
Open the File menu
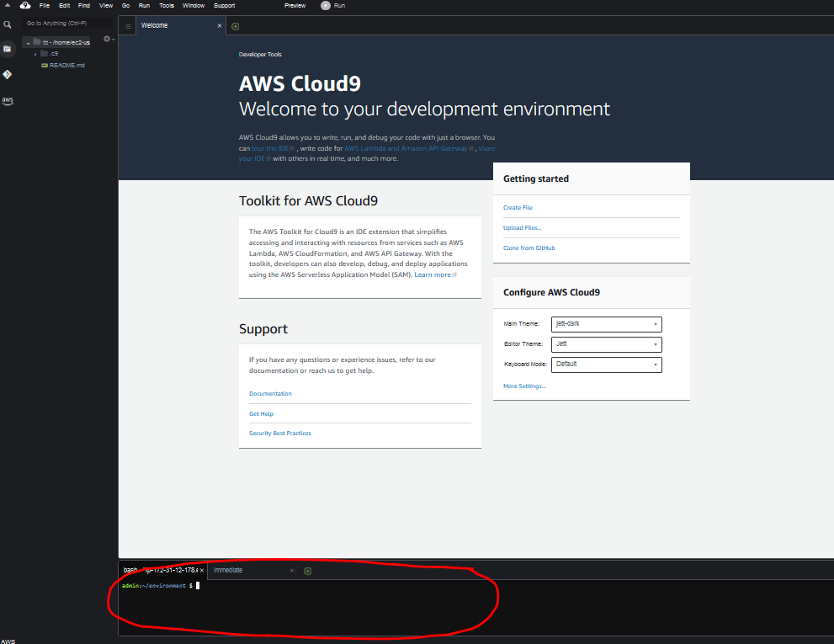tap(45, 5)
